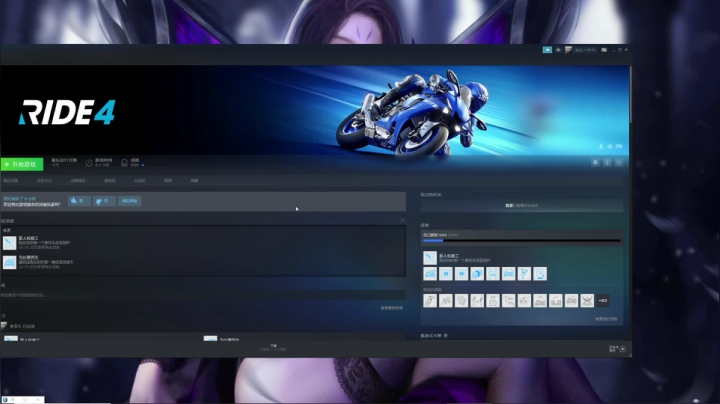Recommend game with thumbs-up Yes button
720x404 pixels.
[x=79, y=201]
